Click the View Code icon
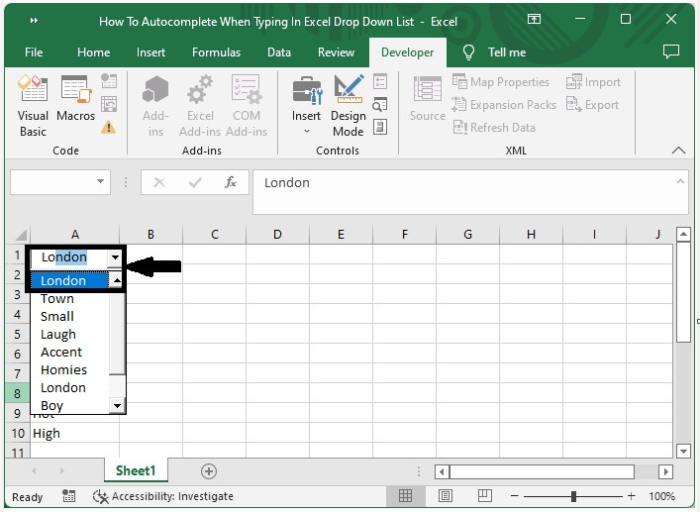 point(380,104)
